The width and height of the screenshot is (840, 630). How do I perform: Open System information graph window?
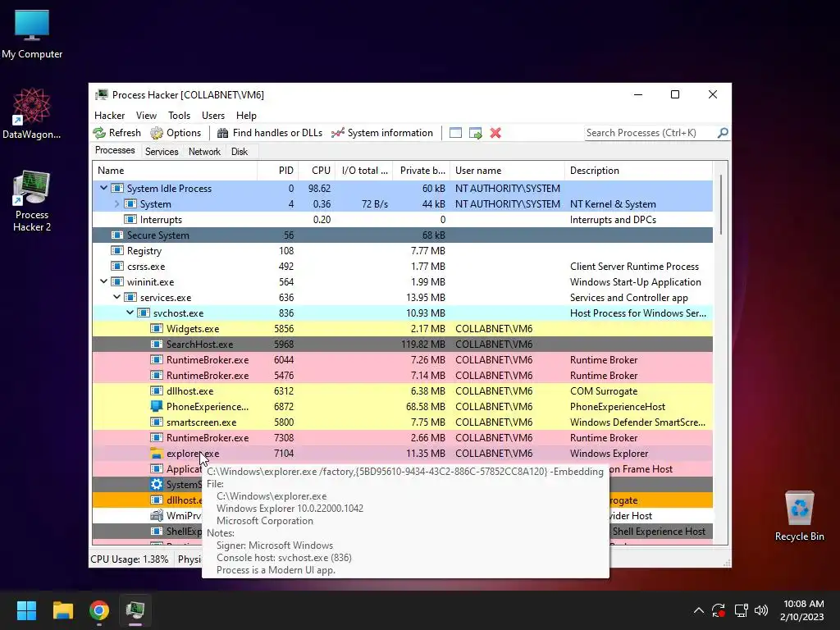[382, 133]
